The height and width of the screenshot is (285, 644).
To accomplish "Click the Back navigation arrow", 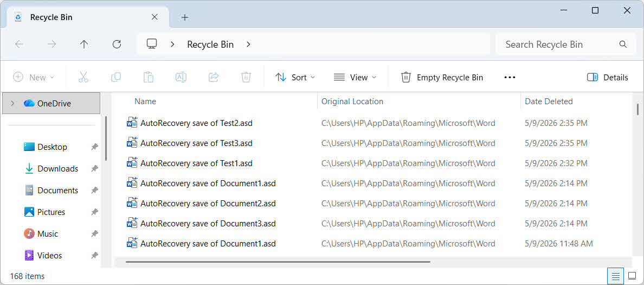I will tap(19, 45).
